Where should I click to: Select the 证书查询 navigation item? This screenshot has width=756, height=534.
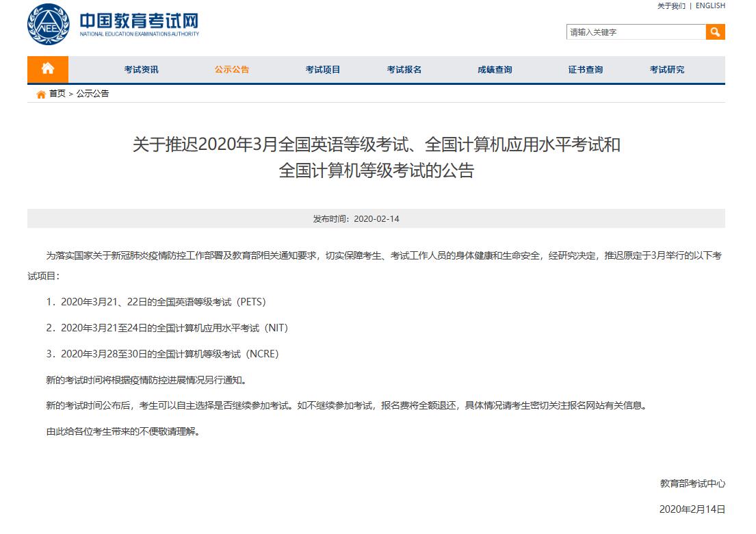(x=586, y=70)
